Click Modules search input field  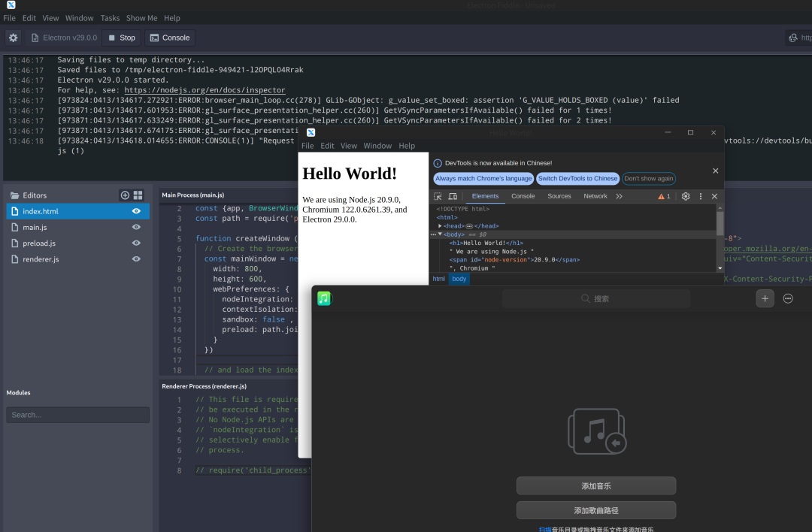(77, 415)
